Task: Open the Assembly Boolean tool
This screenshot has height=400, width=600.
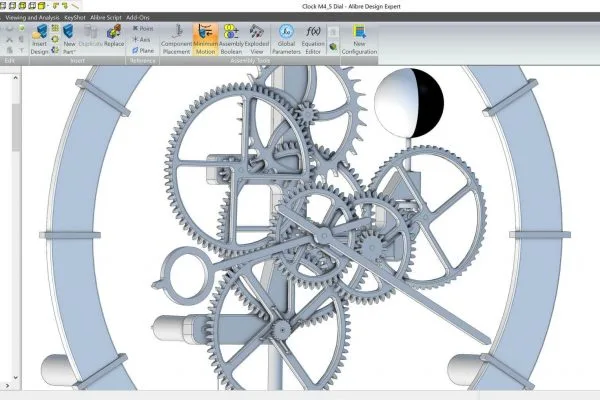Action: 231,39
